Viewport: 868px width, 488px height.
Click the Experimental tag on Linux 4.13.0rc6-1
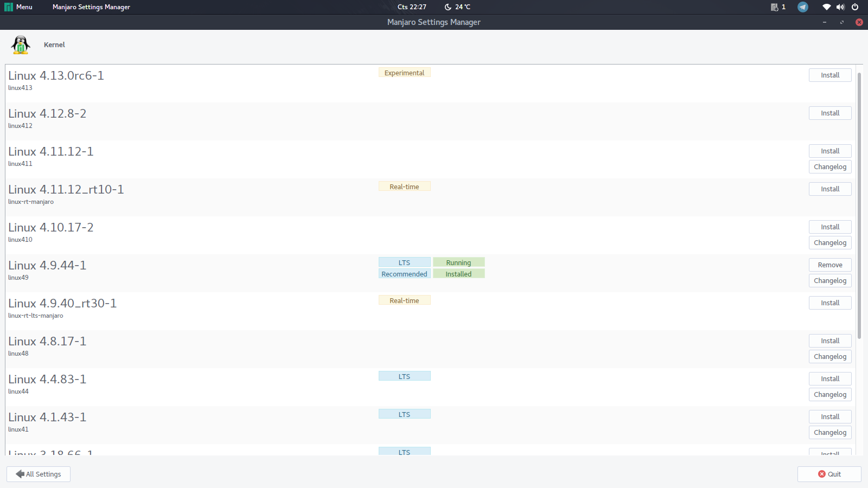pos(405,73)
